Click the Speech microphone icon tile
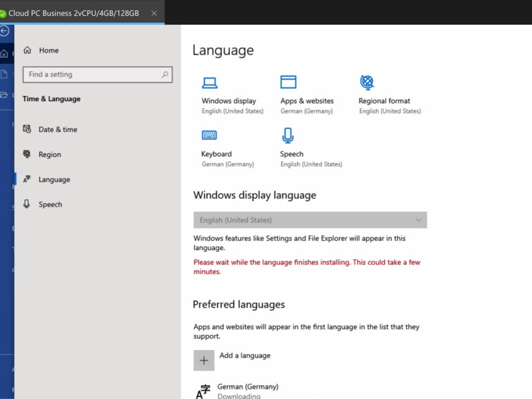Viewport: 532px width, 399px height. tap(287, 135)
